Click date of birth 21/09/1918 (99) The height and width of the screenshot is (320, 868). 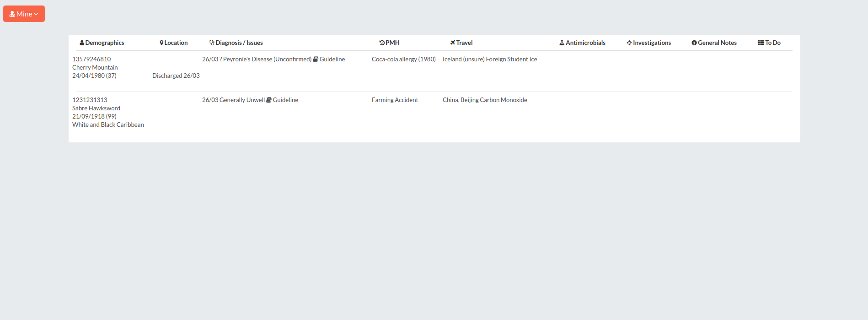[x=94, y=116]
